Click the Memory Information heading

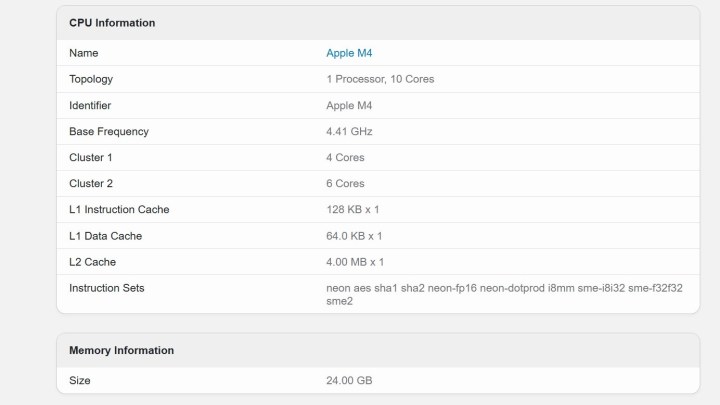tap(121, 350)
